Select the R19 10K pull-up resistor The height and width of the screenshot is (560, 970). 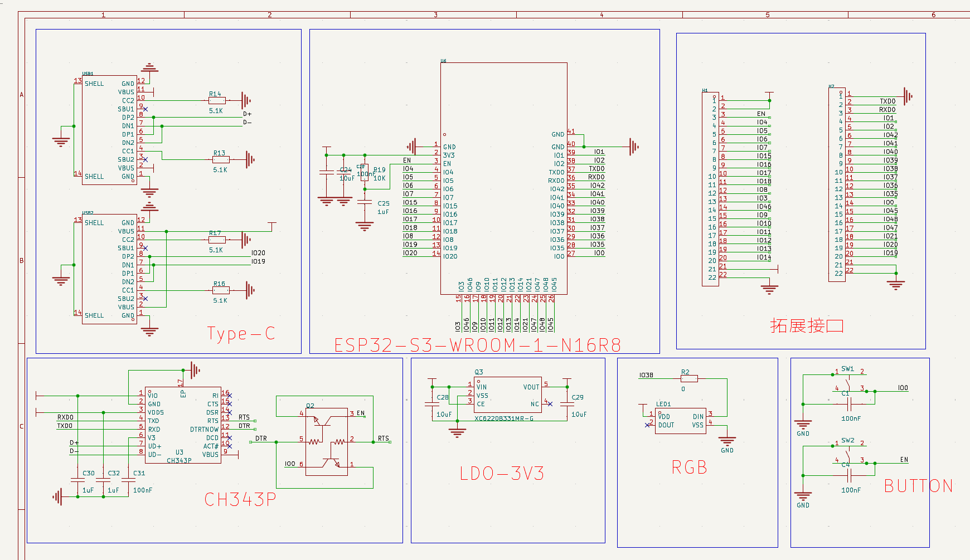click(x=365, y=172)
